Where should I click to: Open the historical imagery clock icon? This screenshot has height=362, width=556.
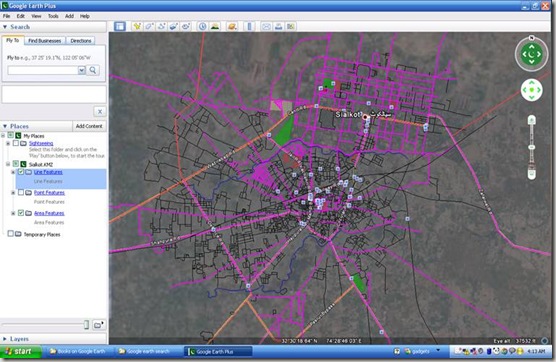point(202,27)
